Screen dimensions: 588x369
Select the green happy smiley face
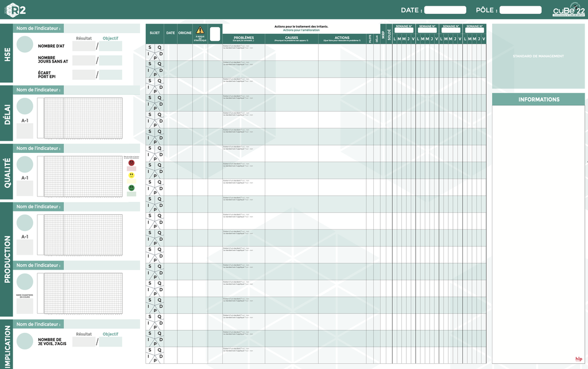click(131, 188)
